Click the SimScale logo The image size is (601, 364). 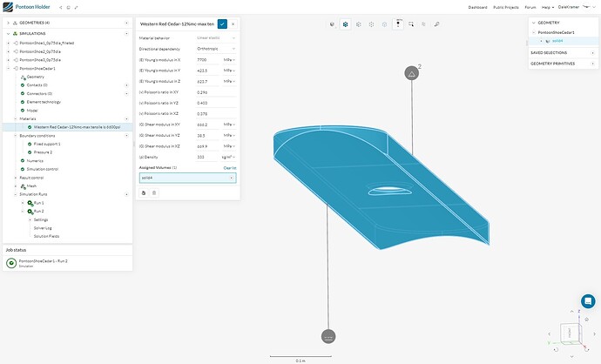click(x=8, y=7)
